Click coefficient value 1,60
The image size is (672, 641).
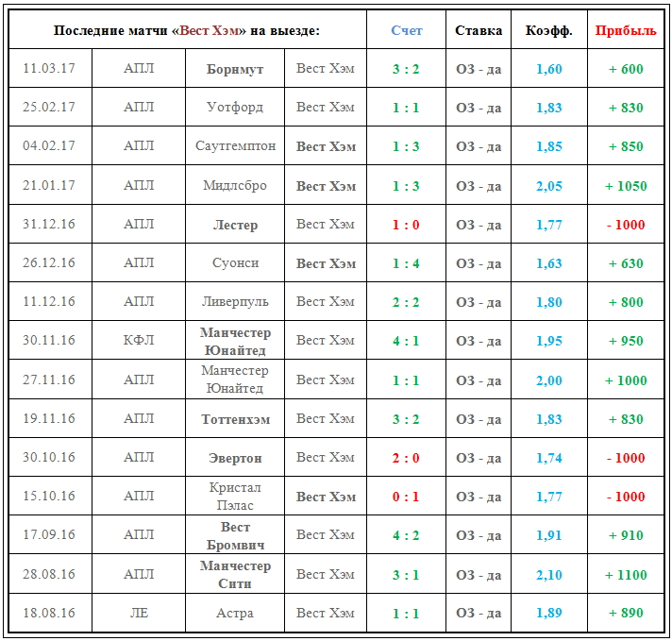pos(549,69)
